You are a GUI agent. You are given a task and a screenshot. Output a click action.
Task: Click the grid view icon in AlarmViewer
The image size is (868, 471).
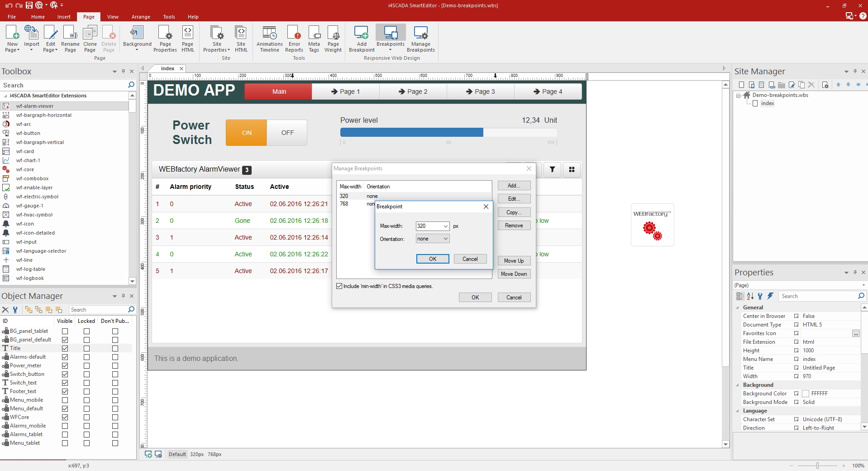(572, 169)
